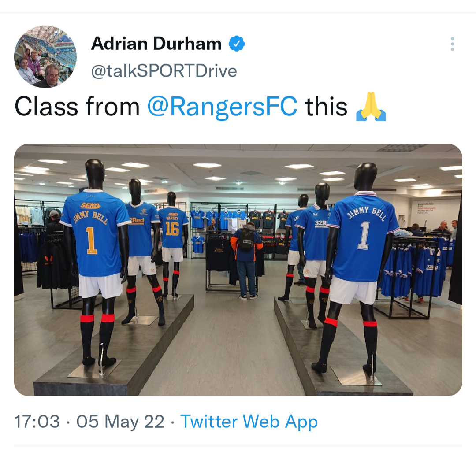The image size is (476, 463).
Task: Click the word Class in tweet text
Action: coord(46,107)
